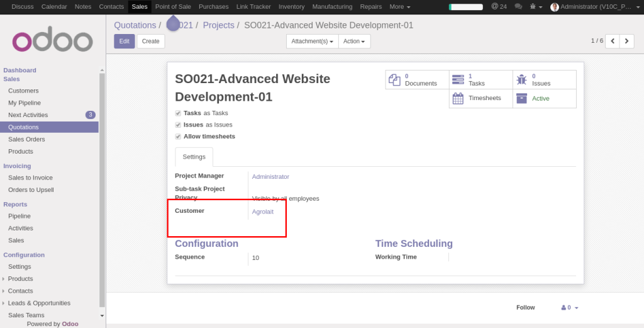Click sequence value 10
The height and width of the screenshot is (328, 644).
(255, 257)
